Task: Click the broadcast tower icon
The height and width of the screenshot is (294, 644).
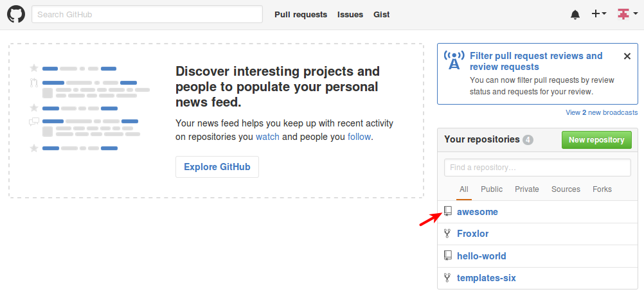Action: point(454,60)
